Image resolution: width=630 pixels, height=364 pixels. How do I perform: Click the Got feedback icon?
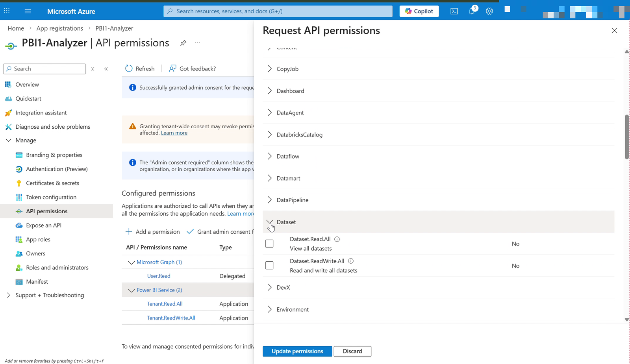tap(172, 68)
